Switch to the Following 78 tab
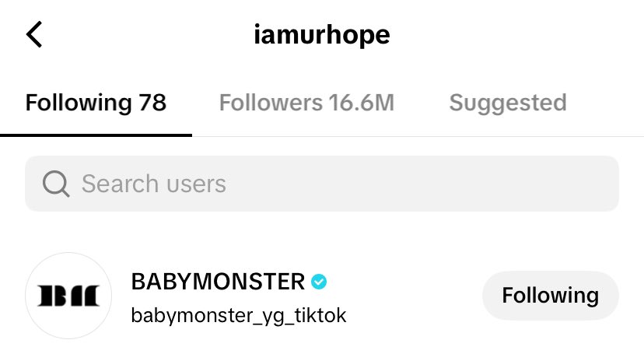 (x=96, y=103)
